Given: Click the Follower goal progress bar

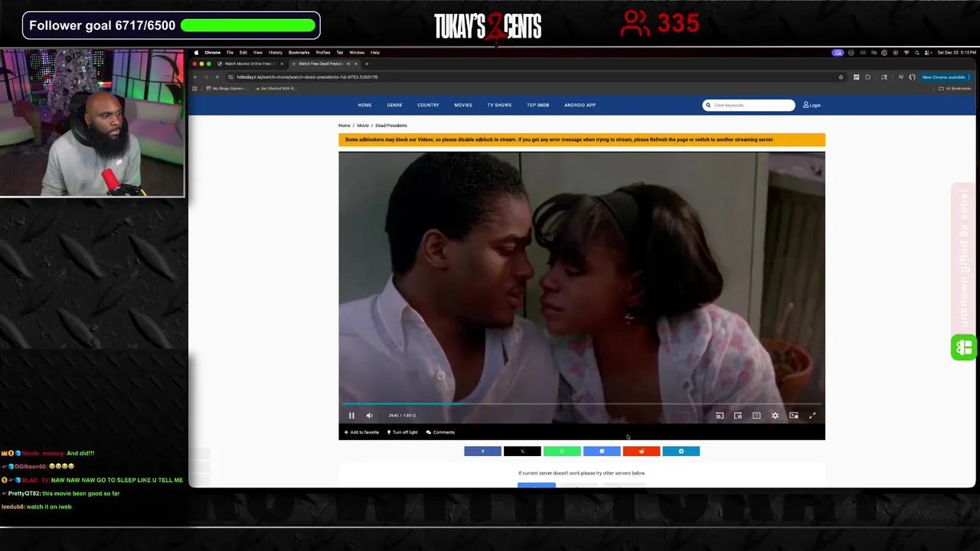Looking at the screenshot, I should click(249, 25).
